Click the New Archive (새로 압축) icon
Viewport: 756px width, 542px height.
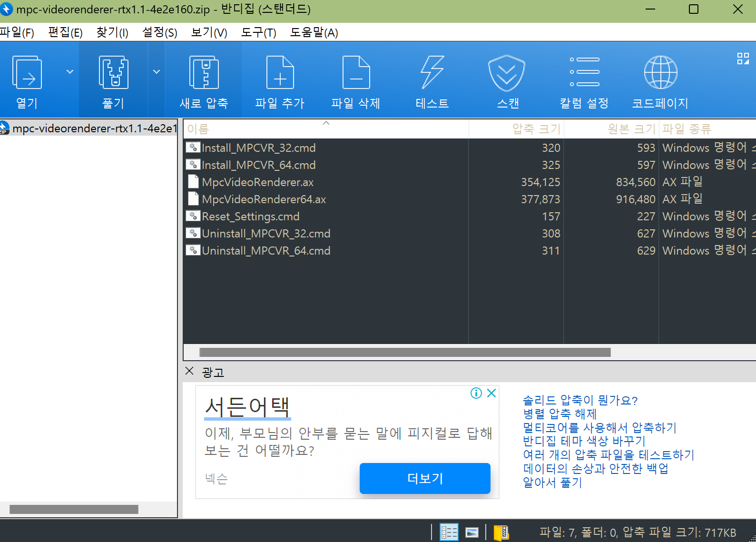click(204, 72)
